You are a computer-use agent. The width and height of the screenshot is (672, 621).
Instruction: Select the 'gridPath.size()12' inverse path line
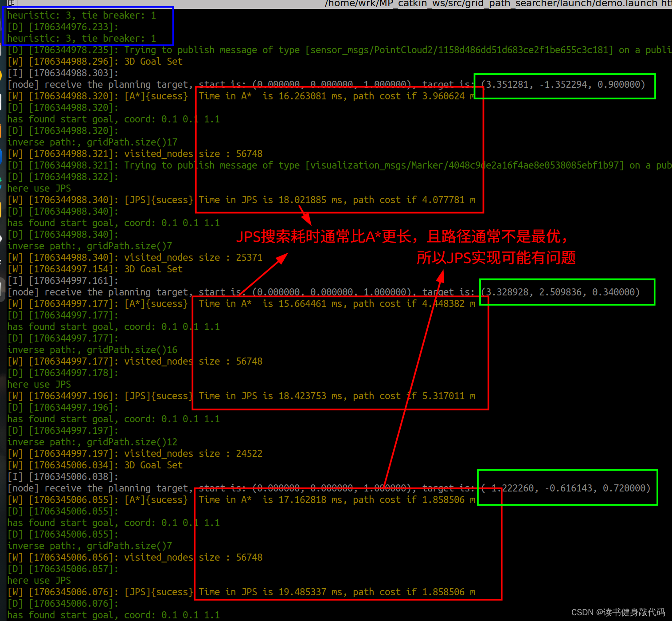(92, 442)
